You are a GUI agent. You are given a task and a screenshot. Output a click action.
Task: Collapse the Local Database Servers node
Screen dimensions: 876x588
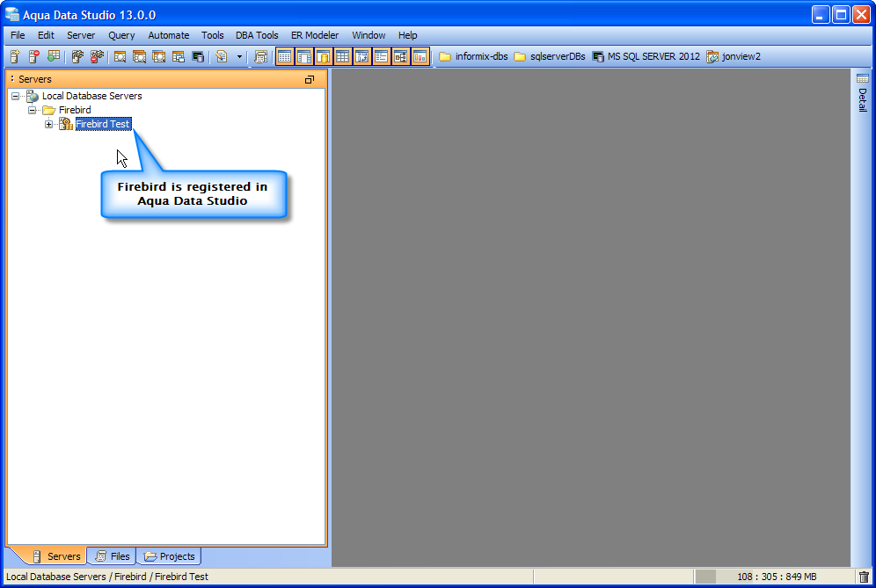pos(15,96)
